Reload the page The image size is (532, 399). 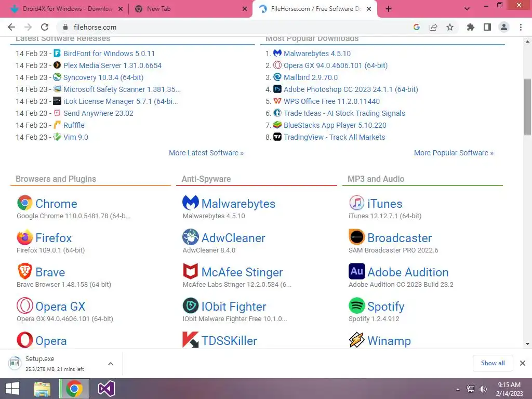coord(45,27)
